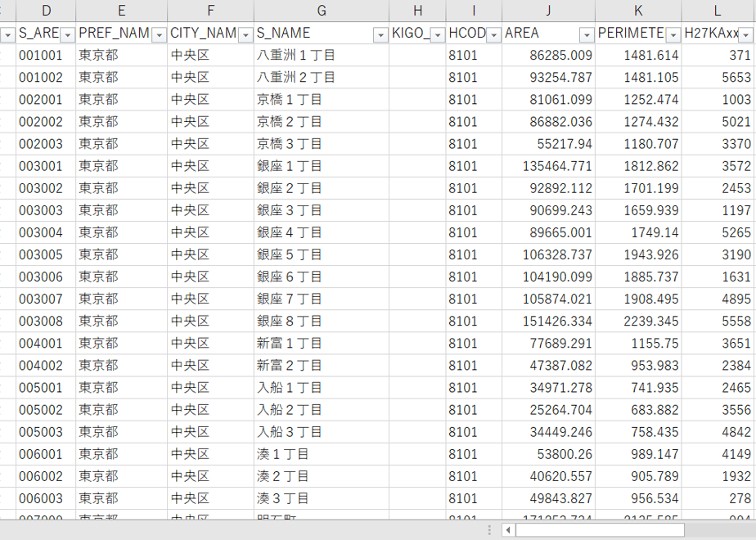
Task: Select cell 新富２丁目
Action: coord(322,366)
